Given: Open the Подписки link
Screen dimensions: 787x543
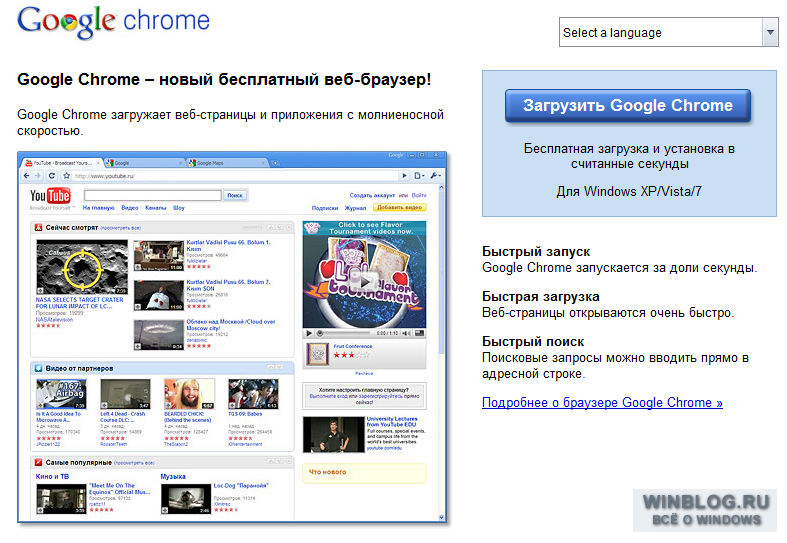Looking at the screenshot, I should click(324, 208).
